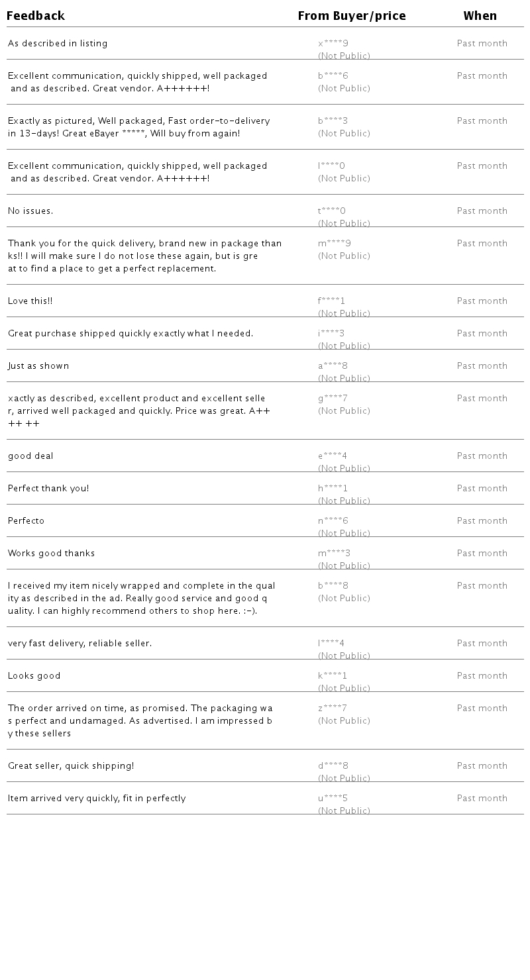Select the 'No issues.' feedback comment
Image resolution: width=530 pixels, height=980 pixels.
click(30, 211)
